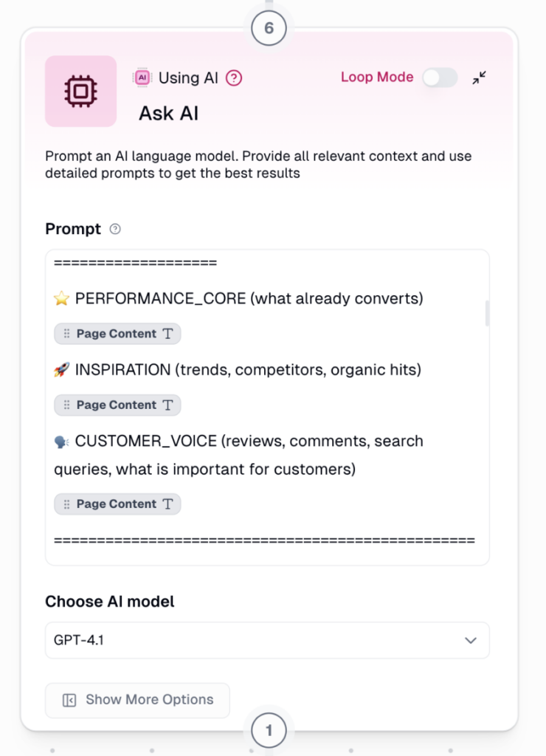Click the Ask AI node title

click(169, 113)
